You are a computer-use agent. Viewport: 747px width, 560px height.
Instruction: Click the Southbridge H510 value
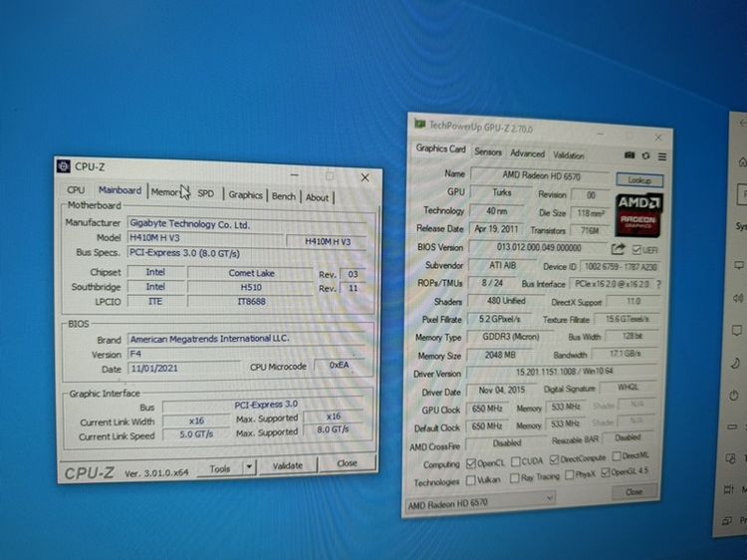251,287
